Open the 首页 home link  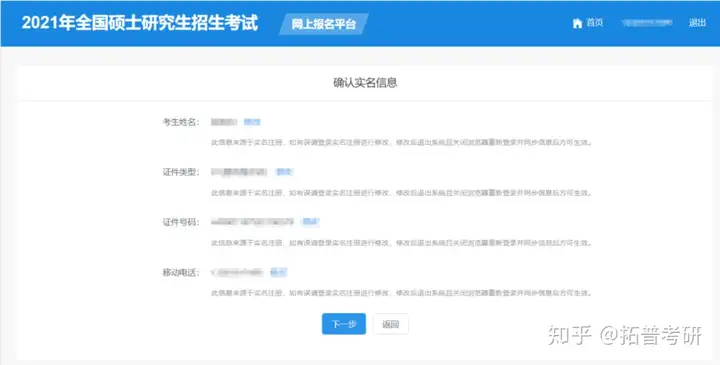tap(595, 23)
